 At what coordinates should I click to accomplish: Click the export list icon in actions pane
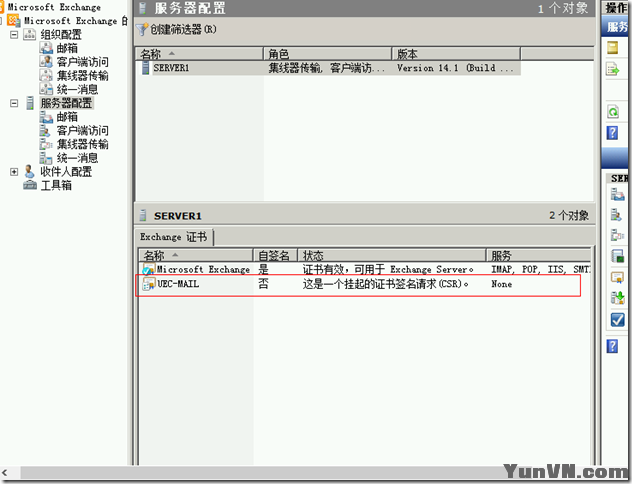pos(613,70)
